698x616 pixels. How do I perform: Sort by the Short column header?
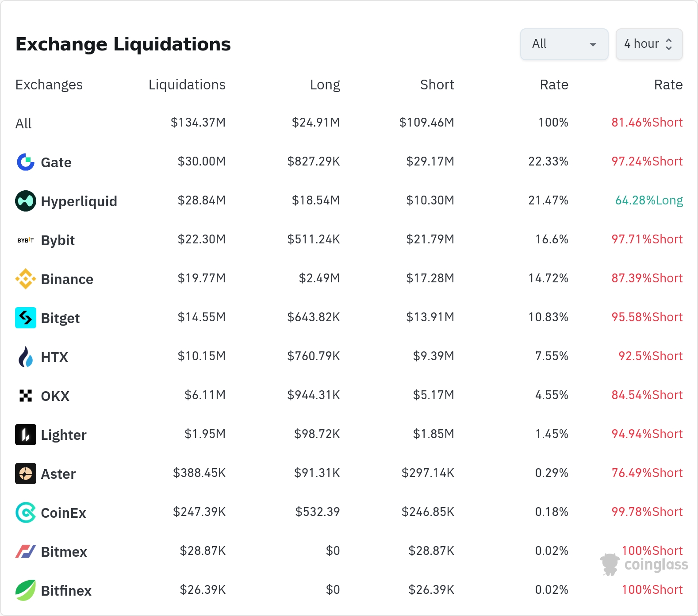(437, 85)
